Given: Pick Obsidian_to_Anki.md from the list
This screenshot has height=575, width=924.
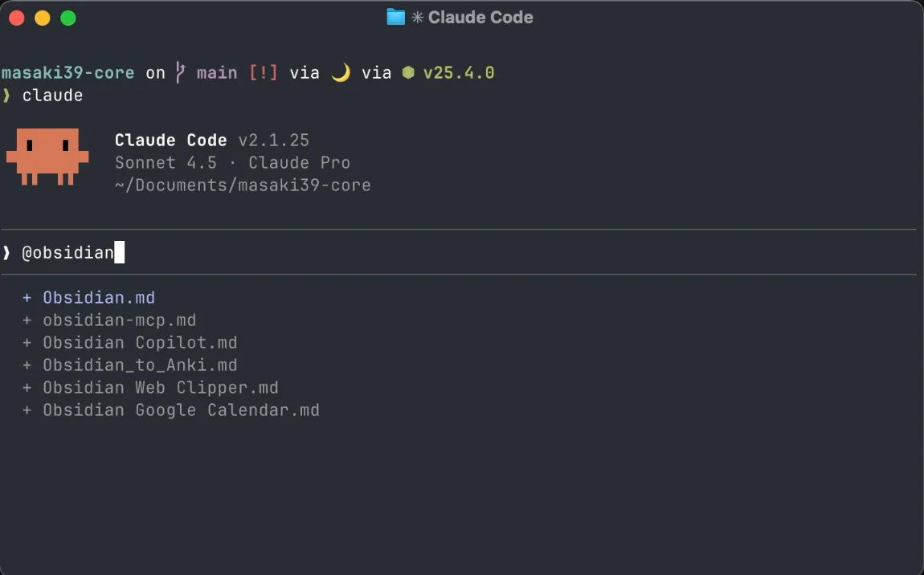Looking at the screenshot, I should click(x=140, y=365).
